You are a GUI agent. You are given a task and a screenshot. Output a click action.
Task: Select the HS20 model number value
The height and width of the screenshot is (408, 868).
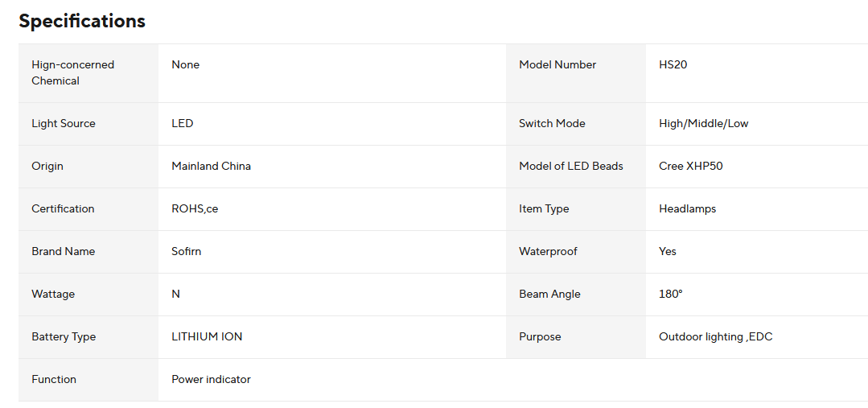point(673,64)
